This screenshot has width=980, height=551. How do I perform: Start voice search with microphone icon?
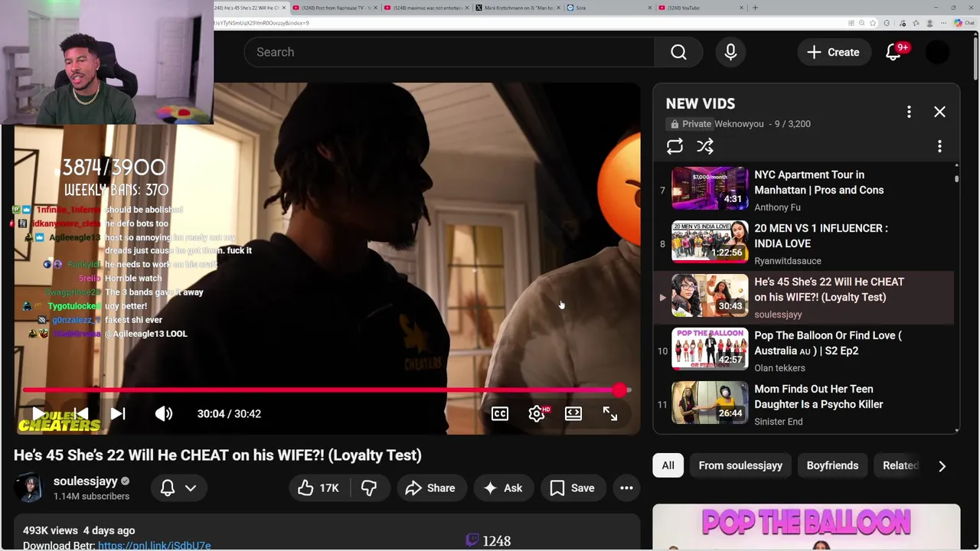tap(730, 52)
